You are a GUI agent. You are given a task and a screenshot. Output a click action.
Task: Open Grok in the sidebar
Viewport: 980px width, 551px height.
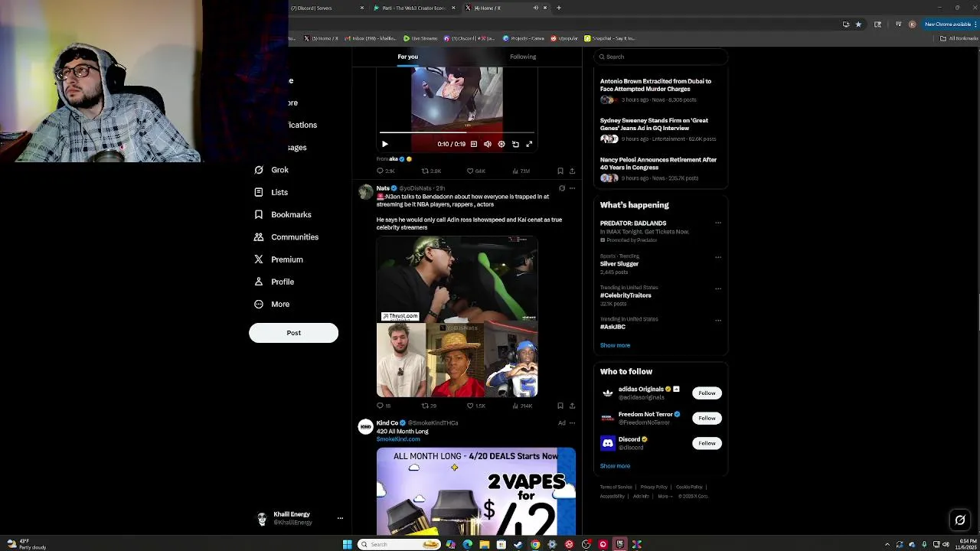point(272,170)
